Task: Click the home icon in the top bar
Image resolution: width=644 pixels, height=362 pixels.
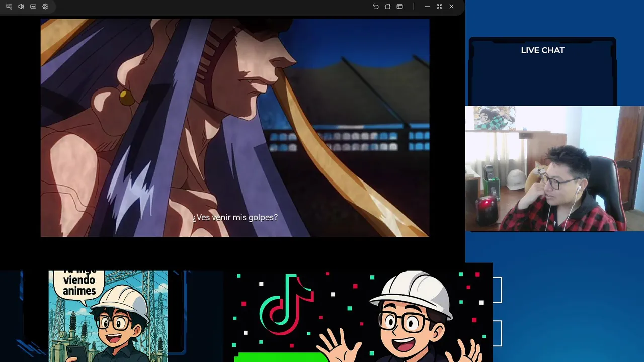Action: (387, 7)
